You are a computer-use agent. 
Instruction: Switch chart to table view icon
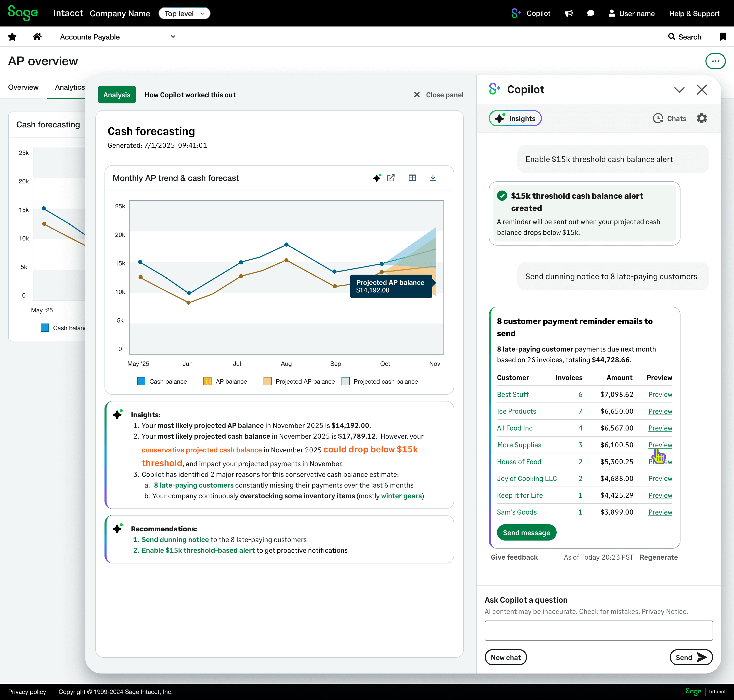[x=412, y=178]
